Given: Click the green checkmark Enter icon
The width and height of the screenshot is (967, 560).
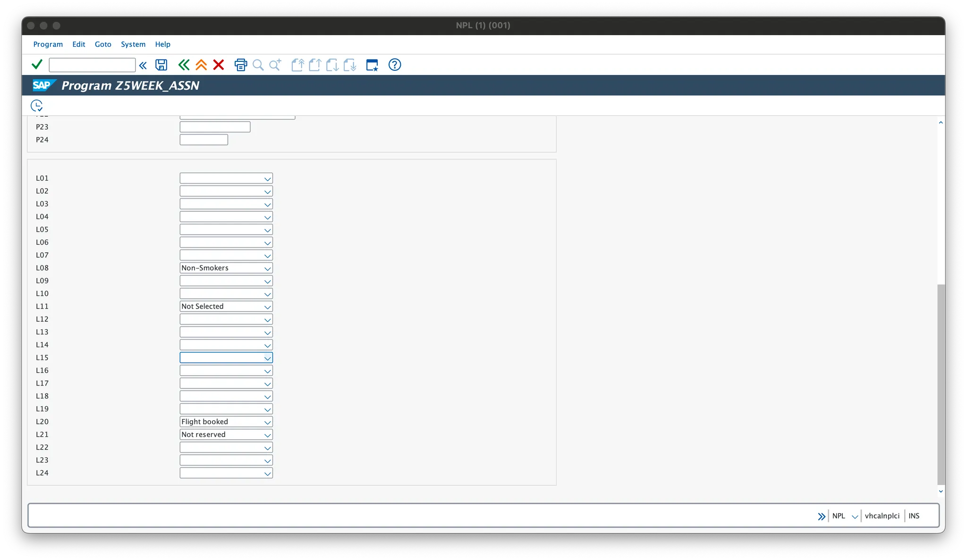Looking at the screenshot, I should tap(37, 65).
